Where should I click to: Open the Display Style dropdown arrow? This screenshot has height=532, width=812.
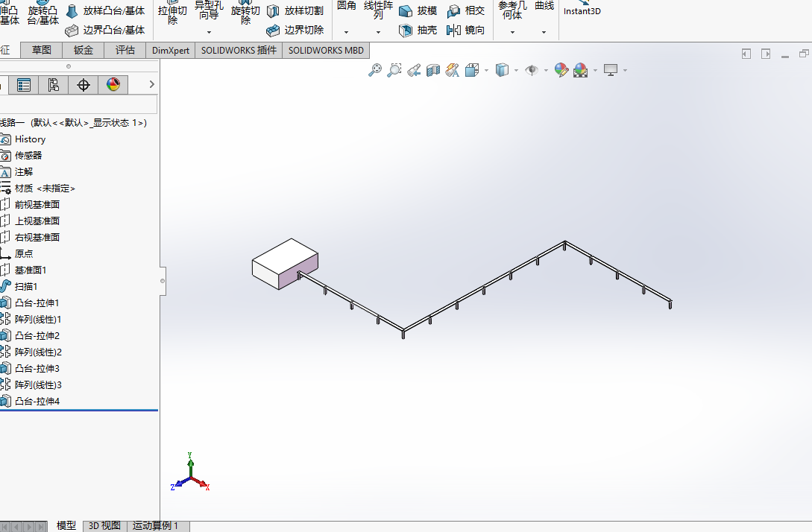point(516,70)
